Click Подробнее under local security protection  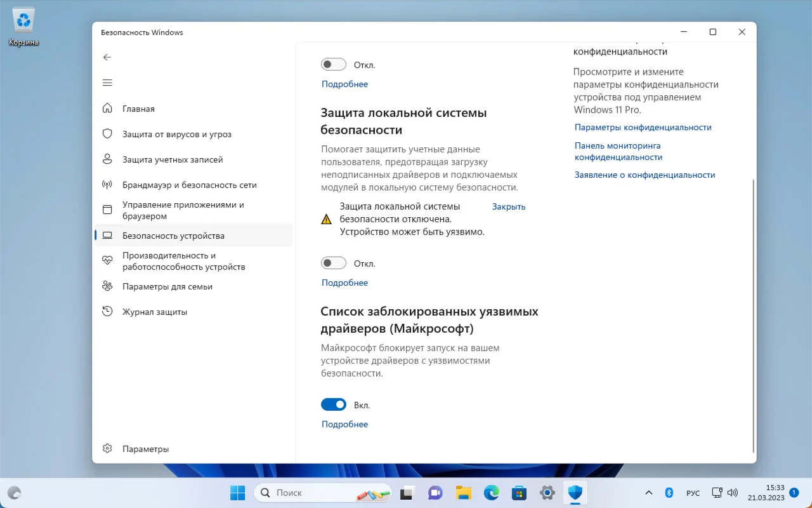click(x=344, y=283)
